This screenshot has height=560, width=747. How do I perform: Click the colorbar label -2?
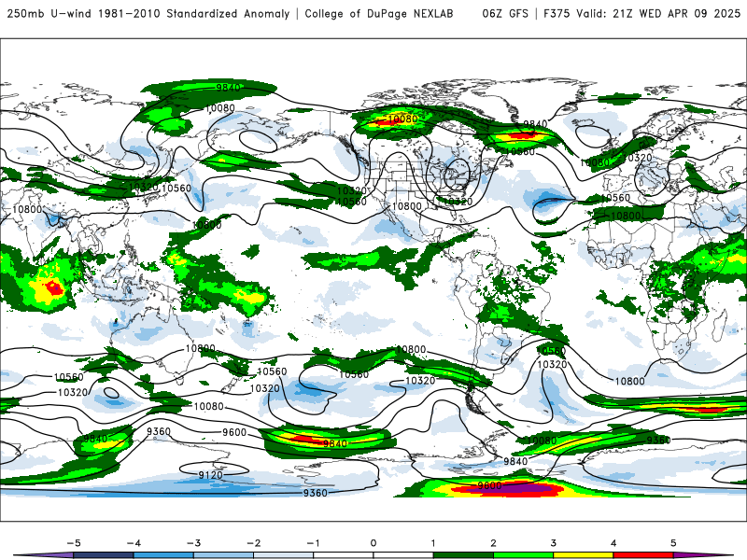click(x=253, y=543)
